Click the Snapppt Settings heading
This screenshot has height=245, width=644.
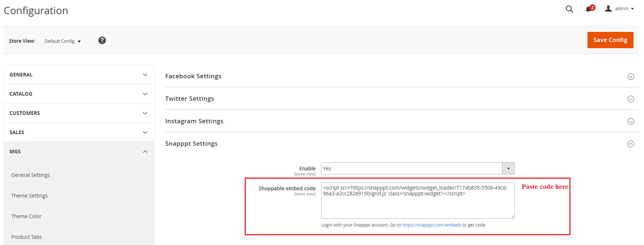coord(191,144)
